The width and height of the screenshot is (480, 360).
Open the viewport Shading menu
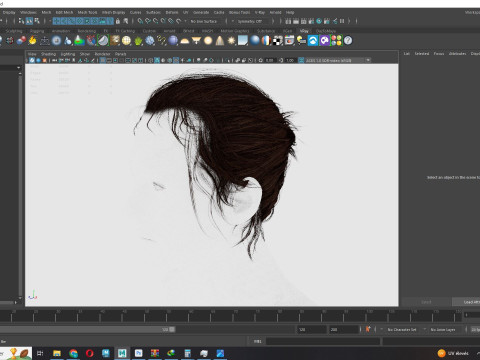click(48, 54)
